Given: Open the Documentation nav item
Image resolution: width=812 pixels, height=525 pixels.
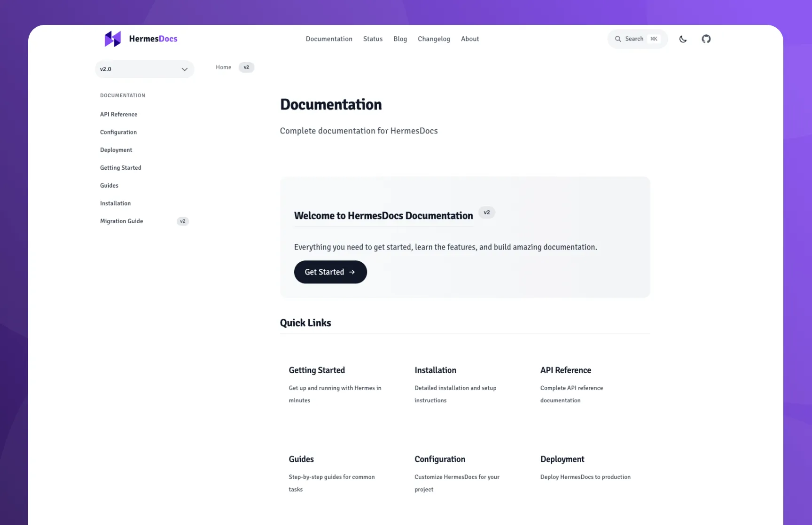Looking at the screenshot, I should click(x=329, y=39).
